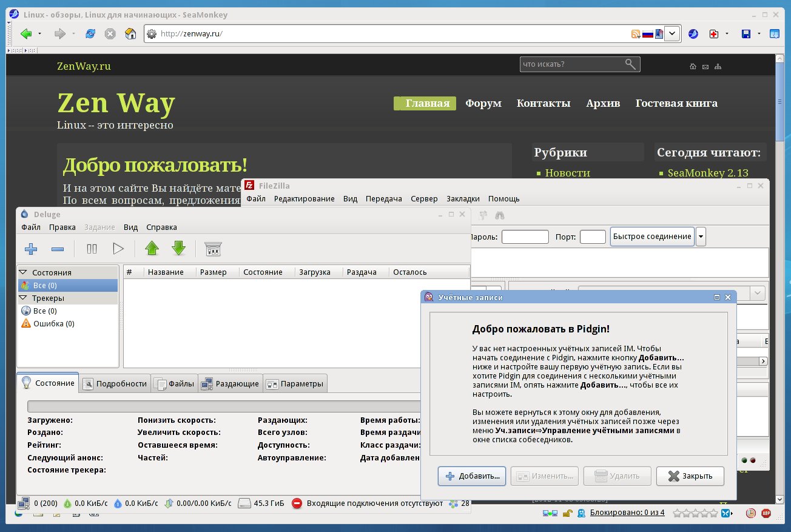
Task: Click Deluge free disk space indicator
Action: click(261, 503)
